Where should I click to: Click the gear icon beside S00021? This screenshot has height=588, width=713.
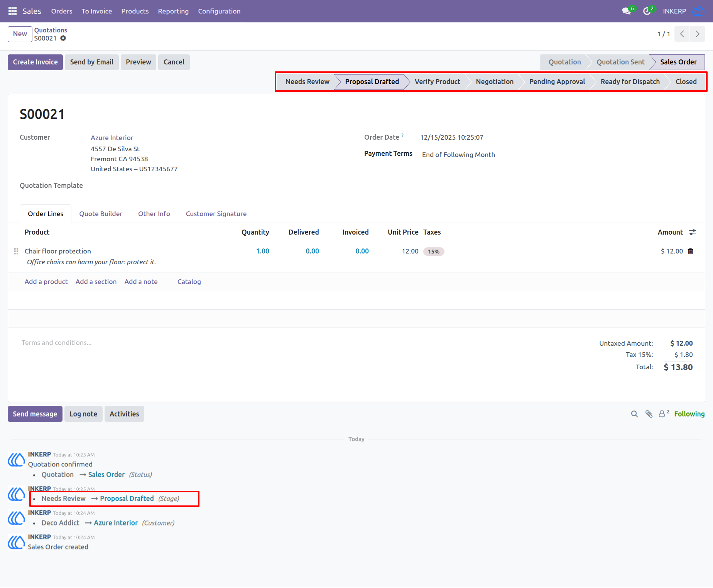click(x=63, y=38)
